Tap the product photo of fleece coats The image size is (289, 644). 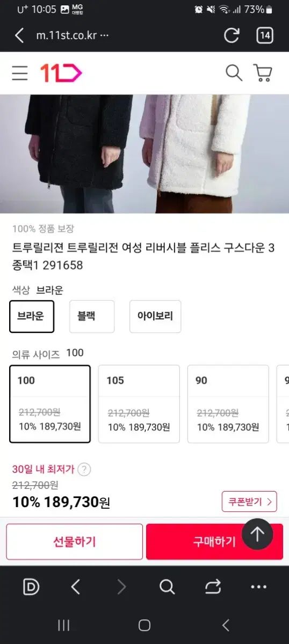(x=144, y=154)
